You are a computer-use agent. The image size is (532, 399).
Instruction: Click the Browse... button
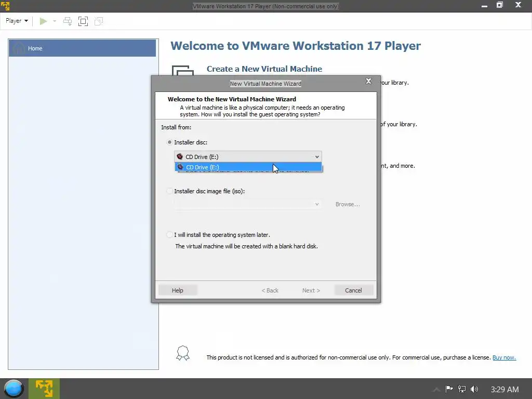pyautogui.click(x=348, y=204)
